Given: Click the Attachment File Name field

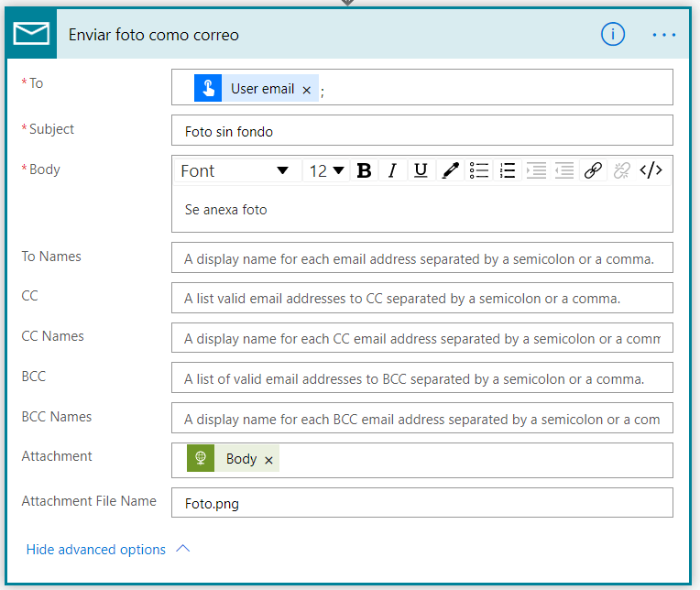Looking at the screenshot, I should [x=421, y=503].
